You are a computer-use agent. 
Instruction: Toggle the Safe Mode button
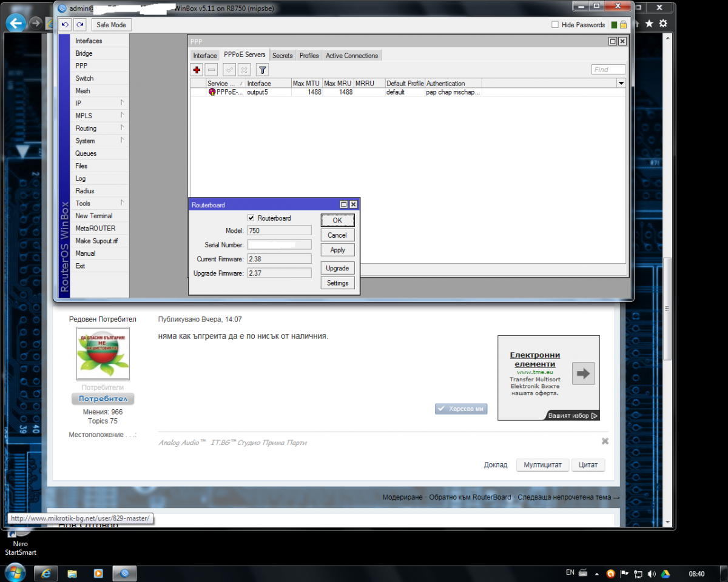pyautogui.click(x=111, y=25)
